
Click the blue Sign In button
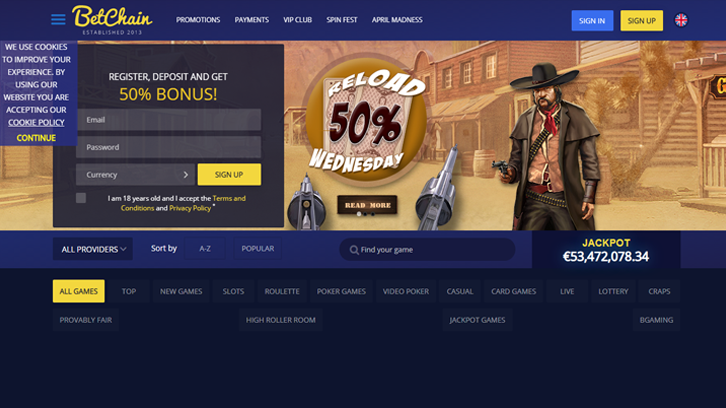coord(592,20)
